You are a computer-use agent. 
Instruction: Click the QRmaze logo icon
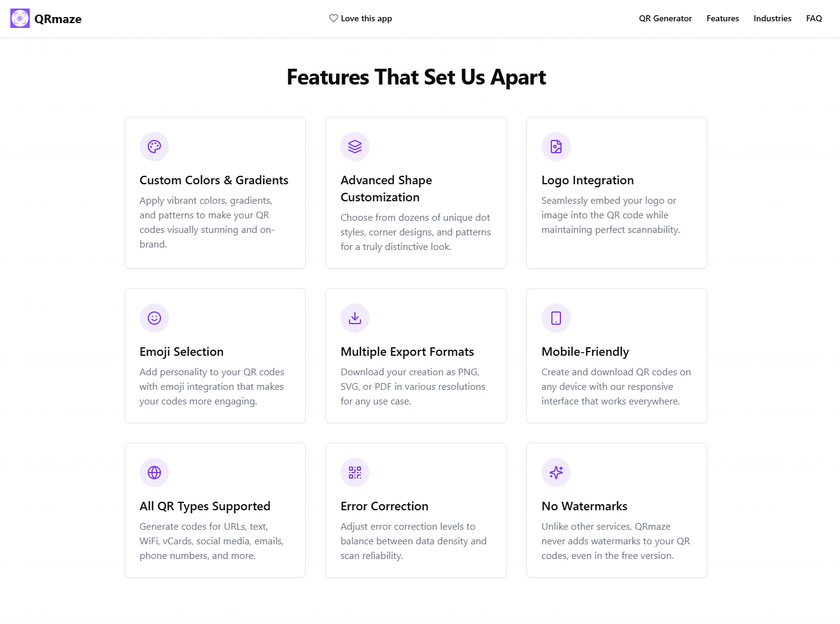pyautogui.click(x=20, y=18)
